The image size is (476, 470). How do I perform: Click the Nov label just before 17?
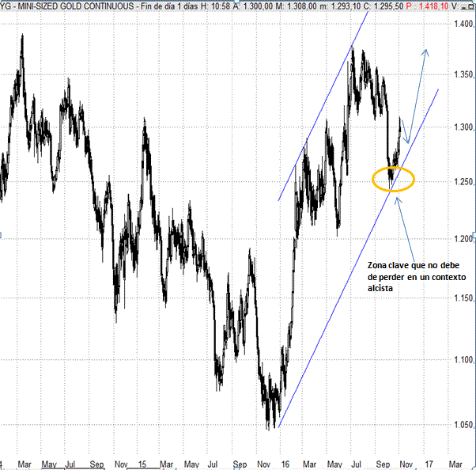406,464
